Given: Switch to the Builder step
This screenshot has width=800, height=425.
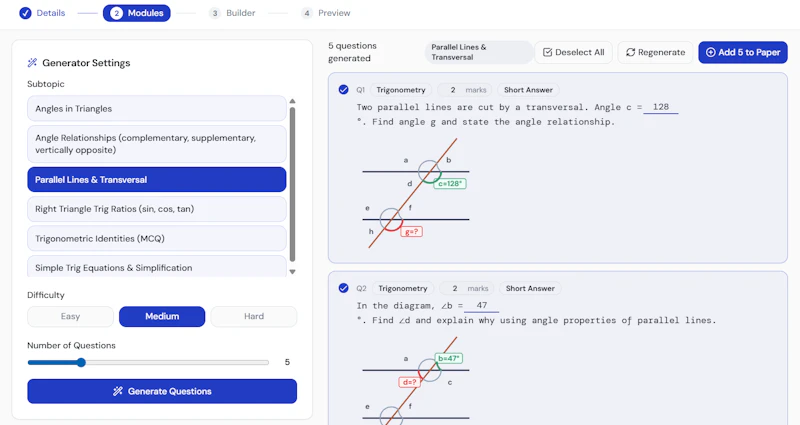Looking at the screenshot, I should pos(232,13).
